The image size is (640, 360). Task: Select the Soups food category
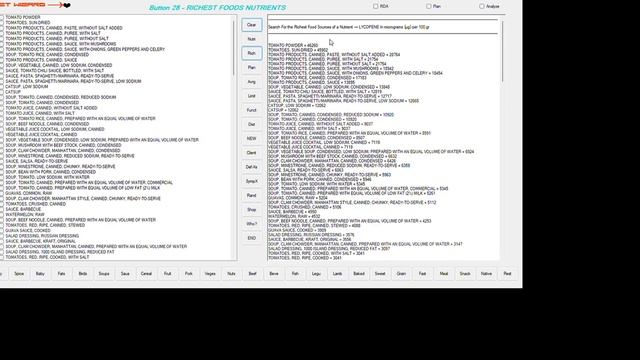click(x=104, y=274)
